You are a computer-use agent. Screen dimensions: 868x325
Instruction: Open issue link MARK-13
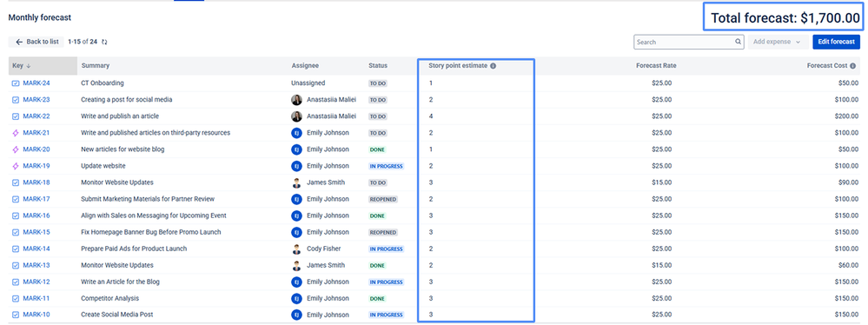36,265
